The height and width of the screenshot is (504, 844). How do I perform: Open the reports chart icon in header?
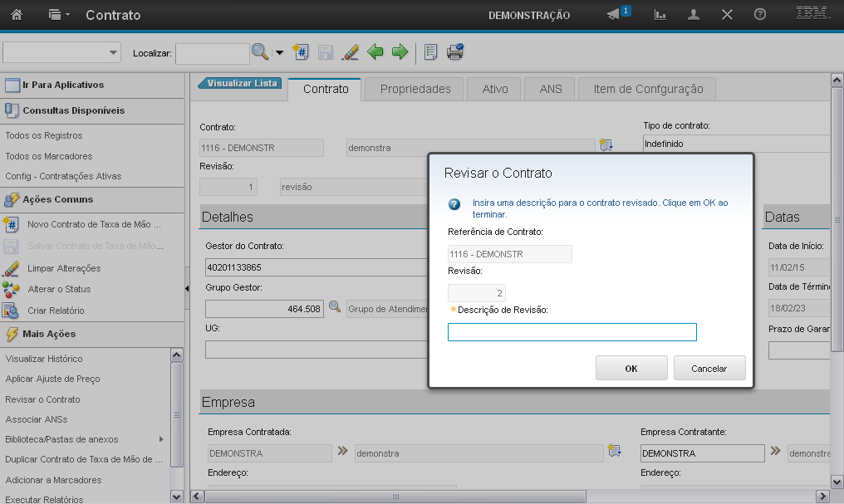tap(660, 14)
